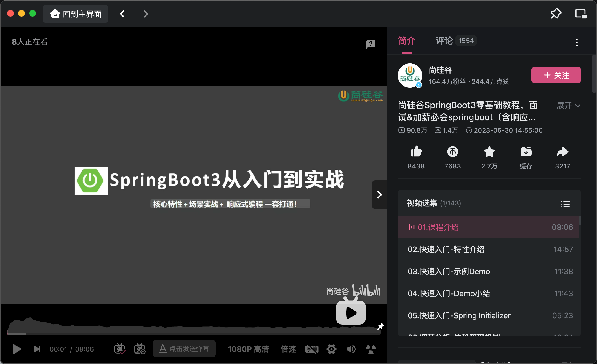597x364 pixels.
Task: Click the side panel scrollbar
Action: (x=594, y=74)
